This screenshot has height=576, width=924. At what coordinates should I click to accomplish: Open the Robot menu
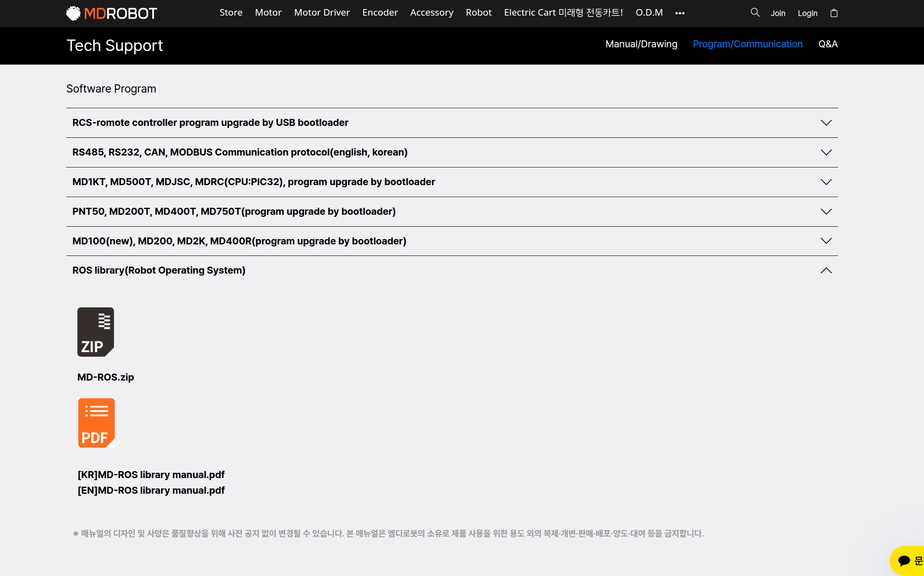click(479, 13)
